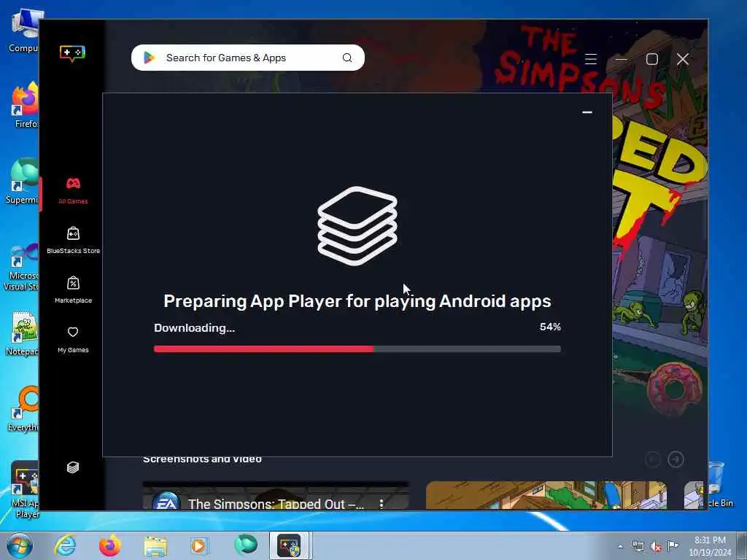747x560 pixels.
Task: Open Windows Media Player from taskbar
Action: pyautogui.click(x=199, y=545)
